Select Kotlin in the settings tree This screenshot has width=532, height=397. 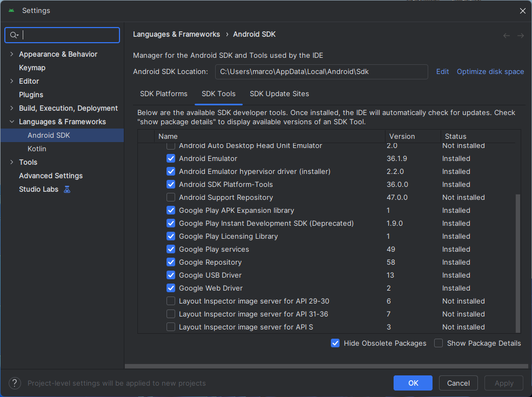tap(37, 149)
